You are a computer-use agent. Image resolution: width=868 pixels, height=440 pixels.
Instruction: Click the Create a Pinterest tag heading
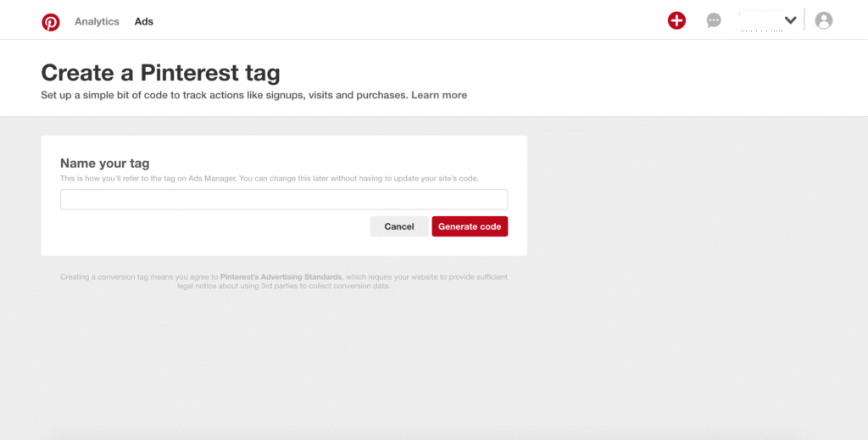click(160, 73)
